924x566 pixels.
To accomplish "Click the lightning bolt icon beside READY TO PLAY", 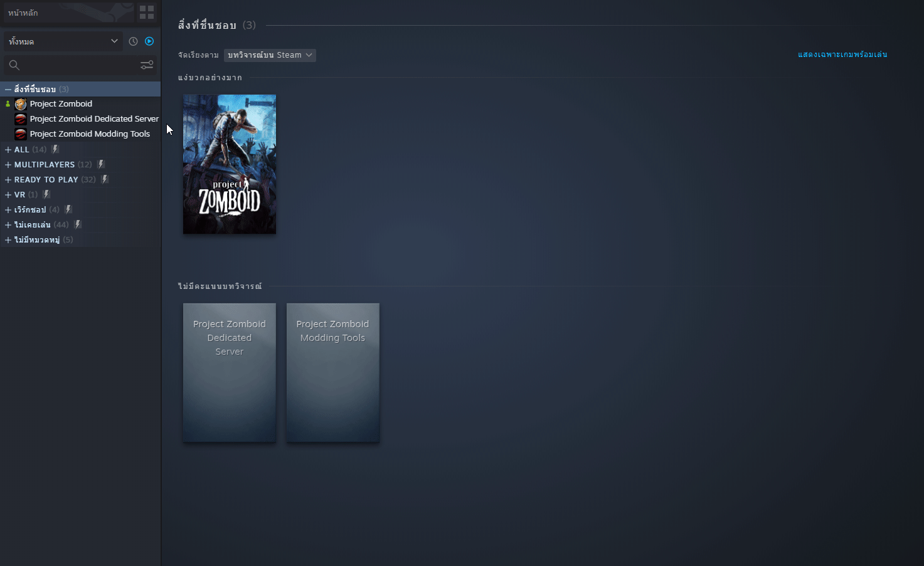I will [x=105, y=179].
